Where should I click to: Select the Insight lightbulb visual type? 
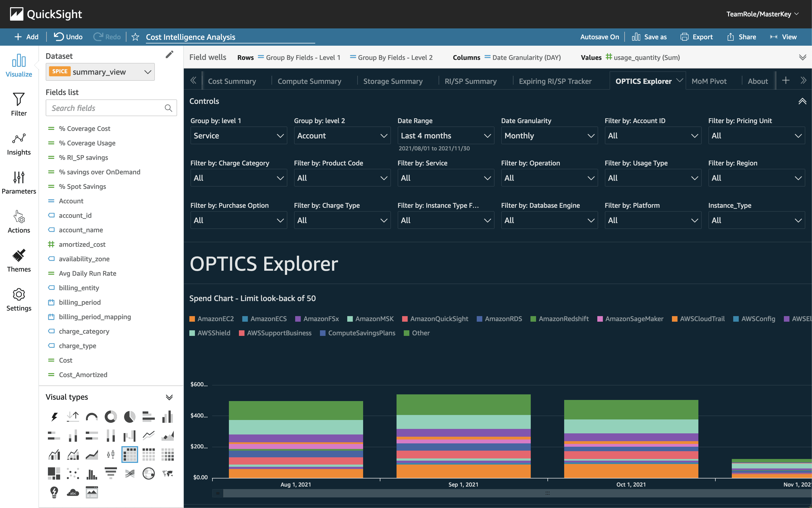click(x=54, y=492)
